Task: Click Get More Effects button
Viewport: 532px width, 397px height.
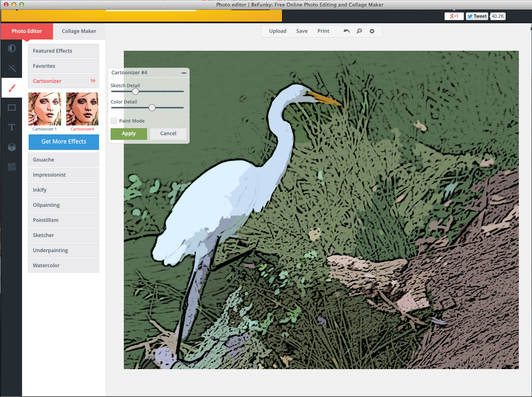Action: click(x=64, y=142)
